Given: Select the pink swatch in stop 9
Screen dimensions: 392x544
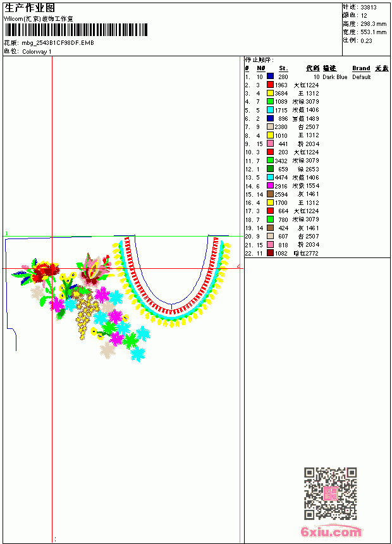Looking at the screenshot, I should 270,144.
